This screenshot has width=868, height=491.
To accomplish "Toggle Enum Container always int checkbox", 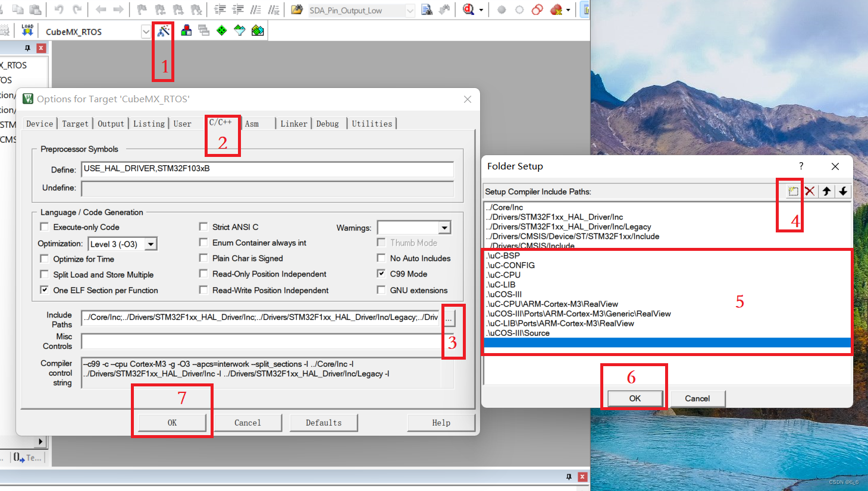I will coord(203,242).
